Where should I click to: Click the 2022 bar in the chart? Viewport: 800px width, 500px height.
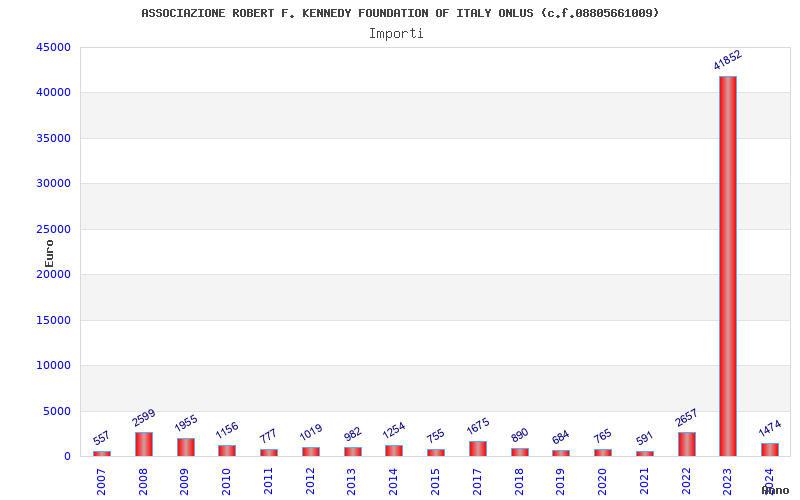click(x=687, y=444)
